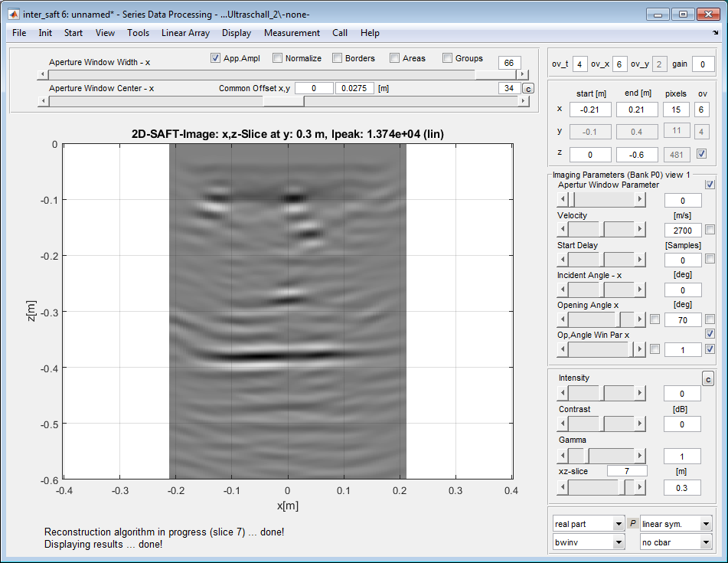The image size is (728, 563).
Task: Click the Contrast slider left arrow
Action: pos(562,424)
